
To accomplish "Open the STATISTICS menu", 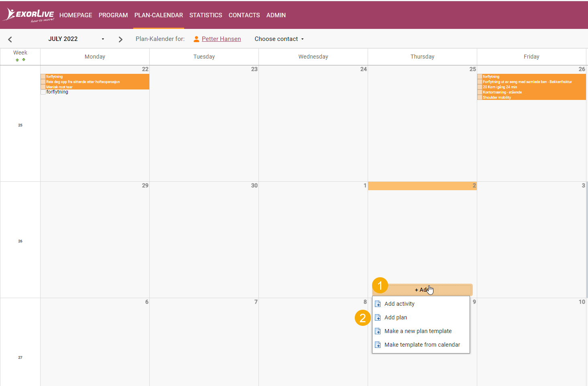I will coord(206,15).
